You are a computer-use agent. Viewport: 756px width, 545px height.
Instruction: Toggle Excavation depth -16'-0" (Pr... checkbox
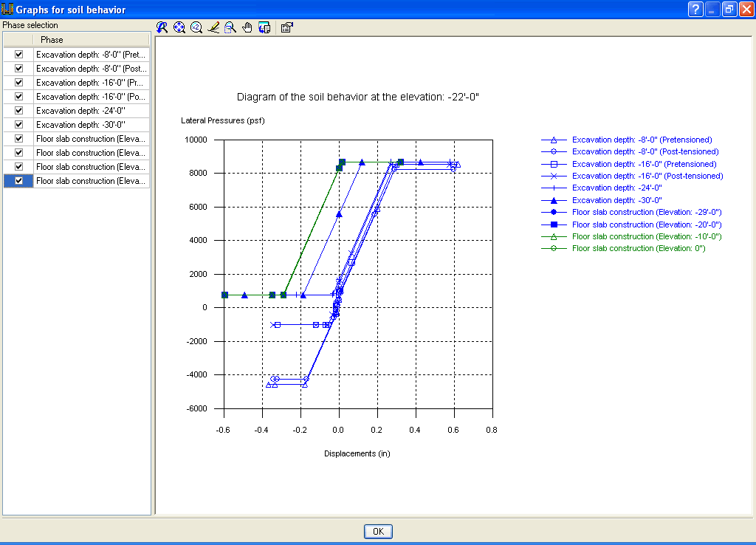(x=18, y=83)
